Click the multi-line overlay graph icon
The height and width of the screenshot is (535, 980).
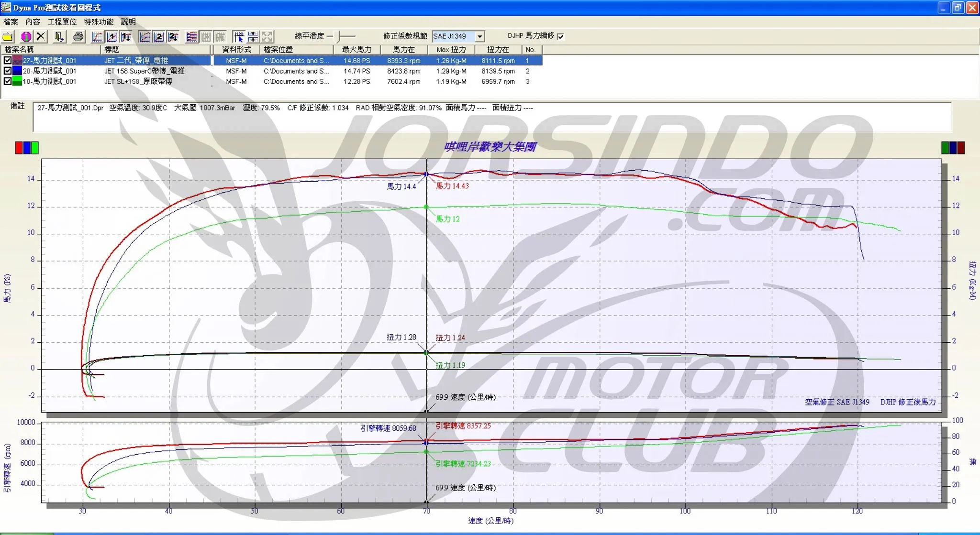pos(191,36)
